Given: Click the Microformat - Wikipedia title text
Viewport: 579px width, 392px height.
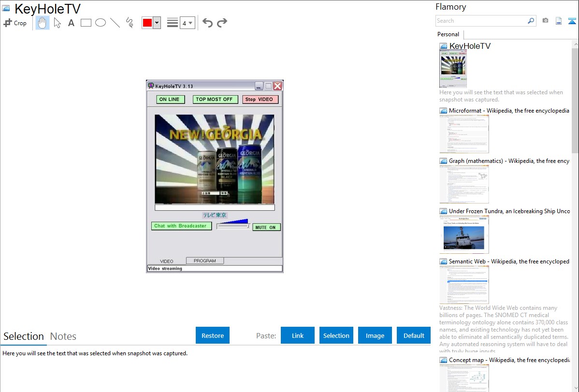Looking at the screenshot, I should pyautogui.click(x=509, y=111).
